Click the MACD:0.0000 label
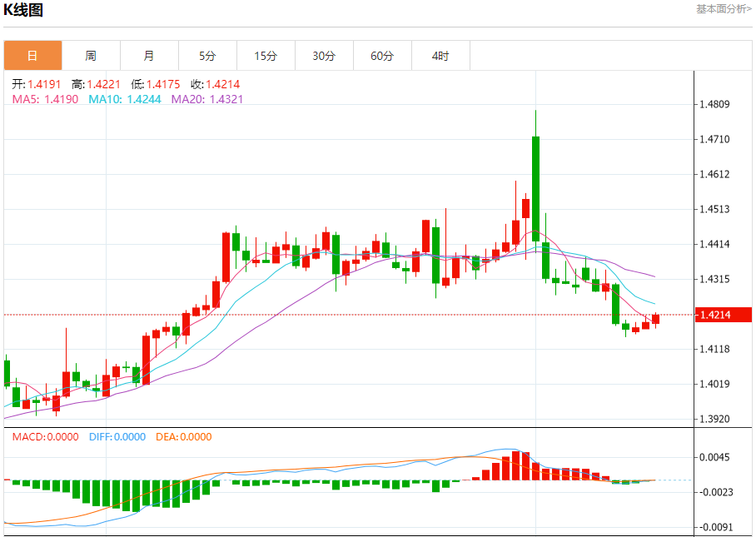756x537 pixels. 45,437
